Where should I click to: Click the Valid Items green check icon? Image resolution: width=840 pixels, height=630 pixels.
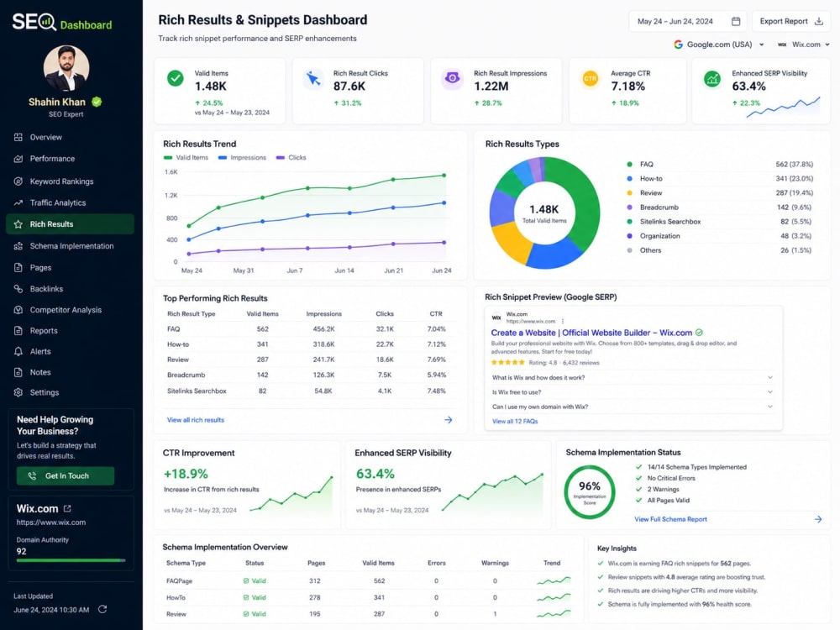tap(176, 78)
